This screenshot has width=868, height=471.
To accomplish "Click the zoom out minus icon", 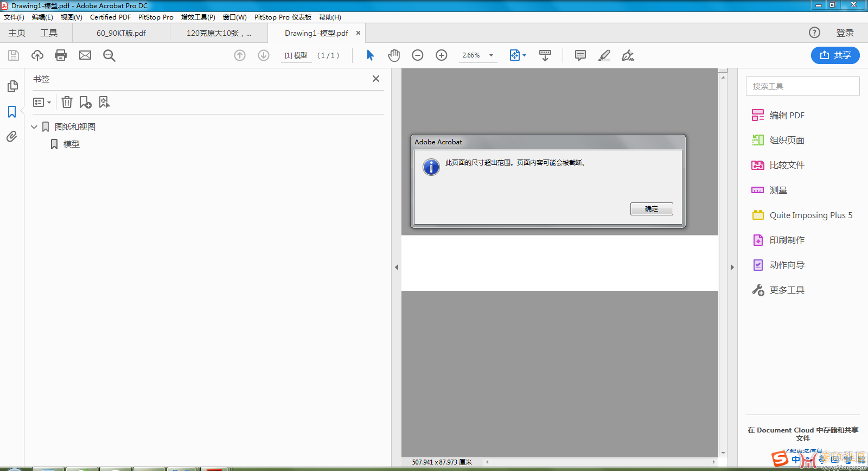I will click(x=417, y=55).
